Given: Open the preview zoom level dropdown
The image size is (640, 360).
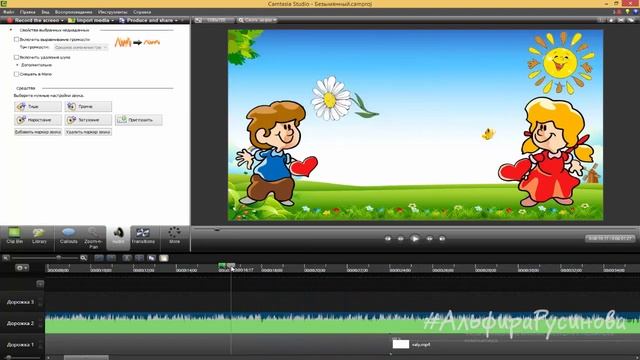Looking at the screenshot, I should point(257,20).
